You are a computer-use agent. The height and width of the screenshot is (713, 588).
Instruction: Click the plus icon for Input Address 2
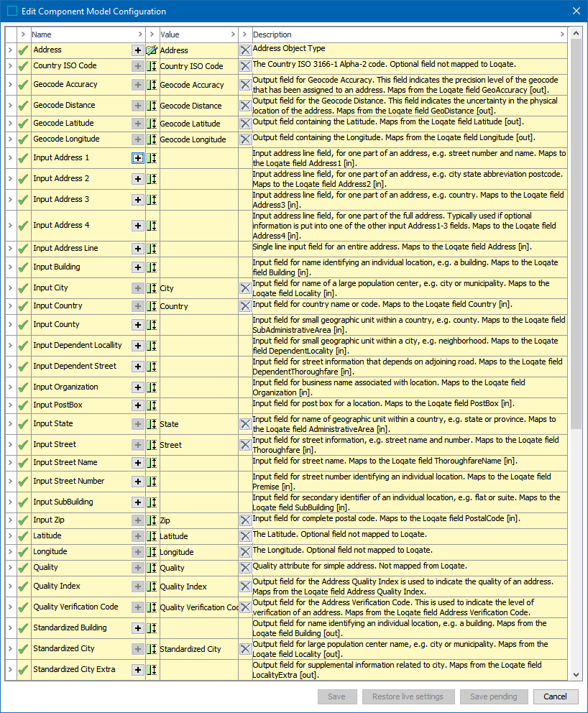click(x=138, y=179)
